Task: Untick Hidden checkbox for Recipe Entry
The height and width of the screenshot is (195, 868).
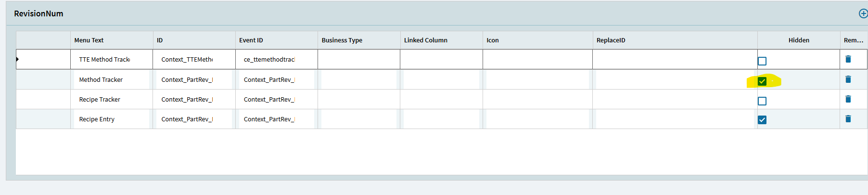Action: coord(762,120)
